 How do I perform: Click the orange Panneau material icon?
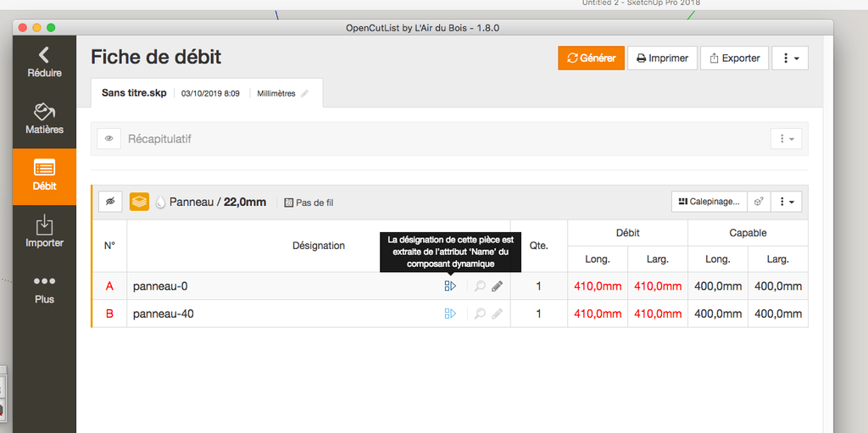point(139,203)
